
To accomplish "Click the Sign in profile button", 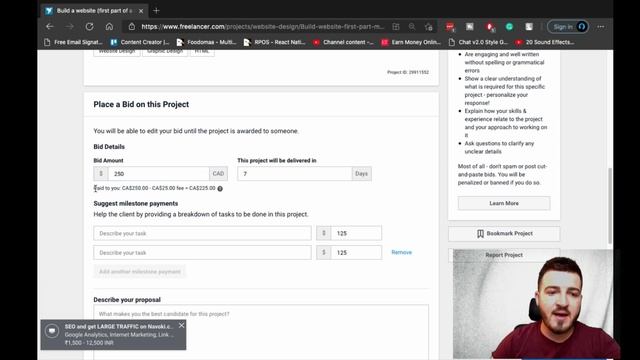I will [568, 27].
